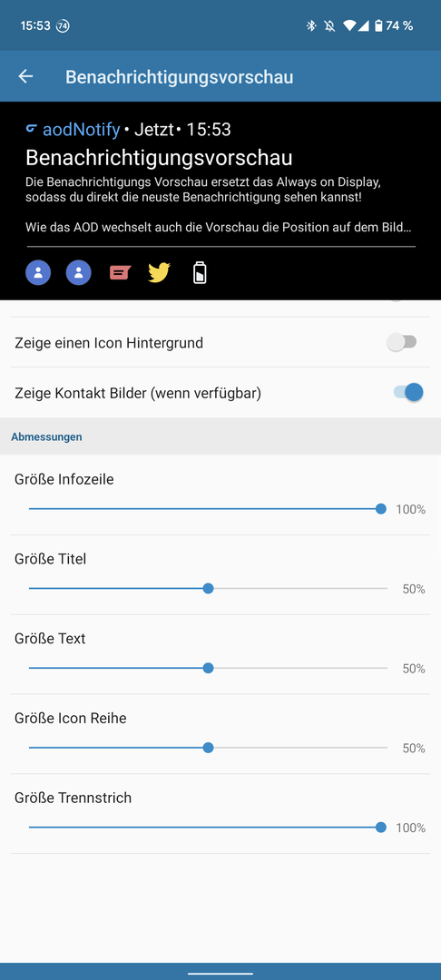Screen dimensions: 441x980
Task: Tap the Benachrichtigungsvorschau preview title text
Action: click(x=160, y=158)
